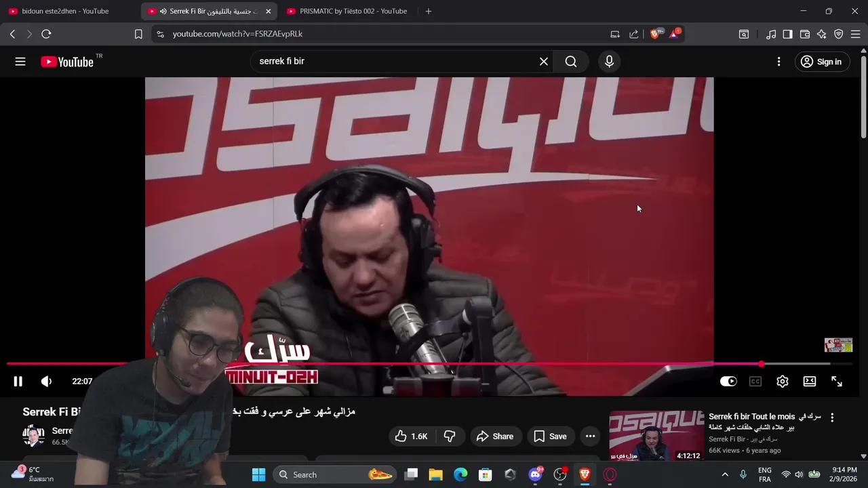Screen dimensions: 868x488
Task: Close the active Serrek Fi Bir tab
Action: [268, 12]
